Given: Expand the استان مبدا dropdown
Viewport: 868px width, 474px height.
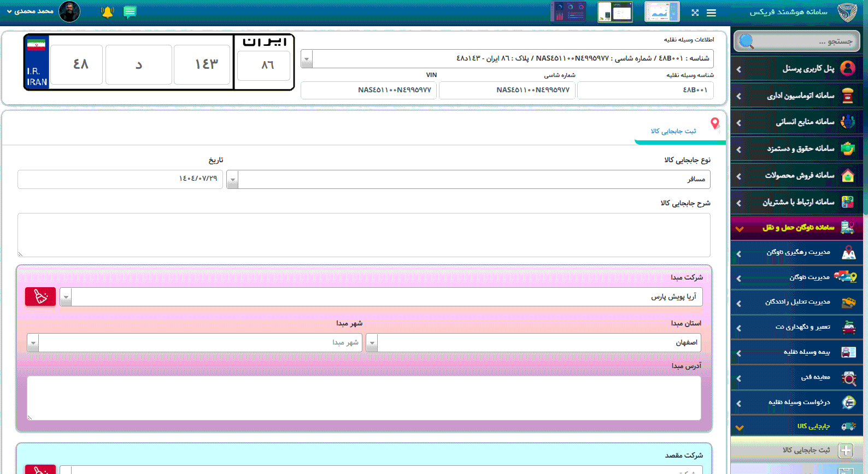Looking at the screenshot, I should coord(372,343).
